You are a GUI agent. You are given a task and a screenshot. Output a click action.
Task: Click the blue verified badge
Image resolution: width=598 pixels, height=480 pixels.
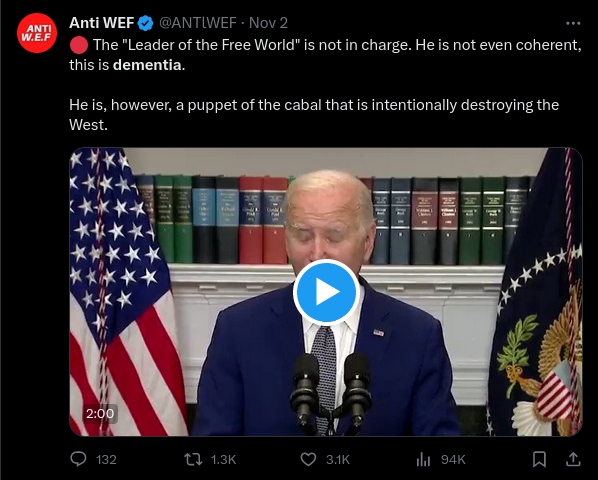(146, 23)
